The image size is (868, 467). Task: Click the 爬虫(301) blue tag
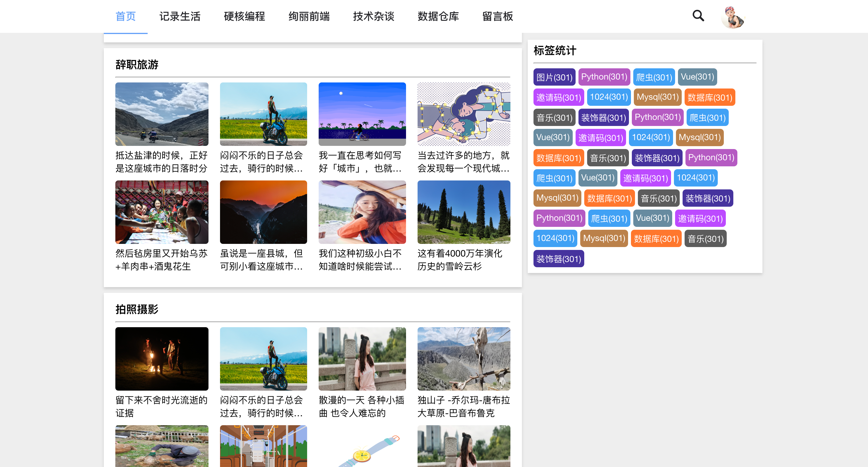click(x=654, y=77)
